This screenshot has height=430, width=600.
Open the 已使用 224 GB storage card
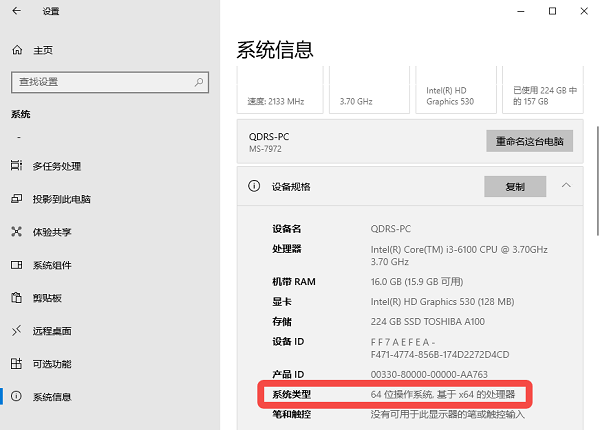click(543, 90)
